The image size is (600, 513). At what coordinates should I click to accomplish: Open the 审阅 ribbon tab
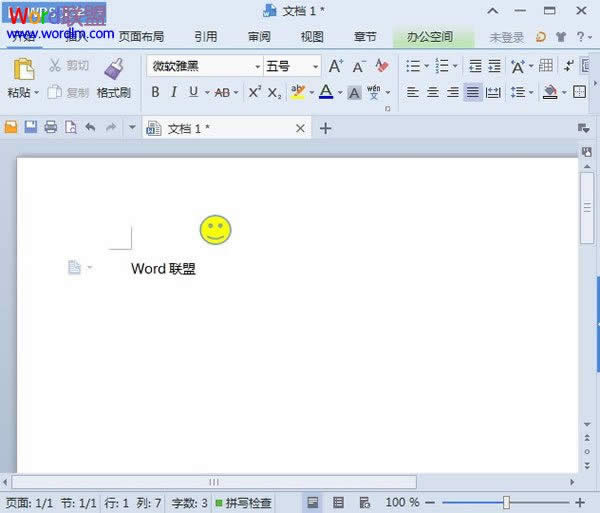coord(259,37)
